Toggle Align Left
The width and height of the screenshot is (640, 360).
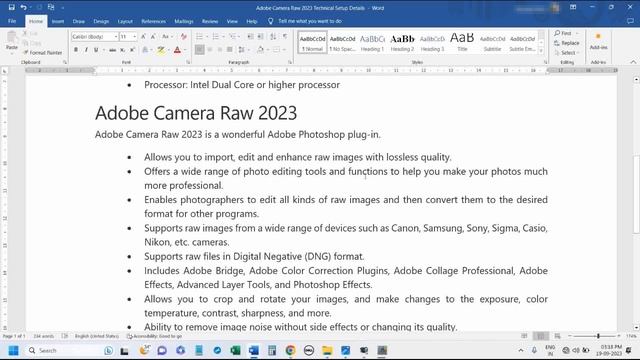pos(200,50)
